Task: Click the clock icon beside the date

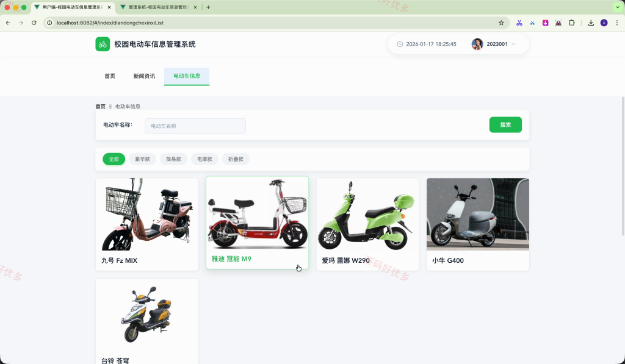Action: click(400, 45)
